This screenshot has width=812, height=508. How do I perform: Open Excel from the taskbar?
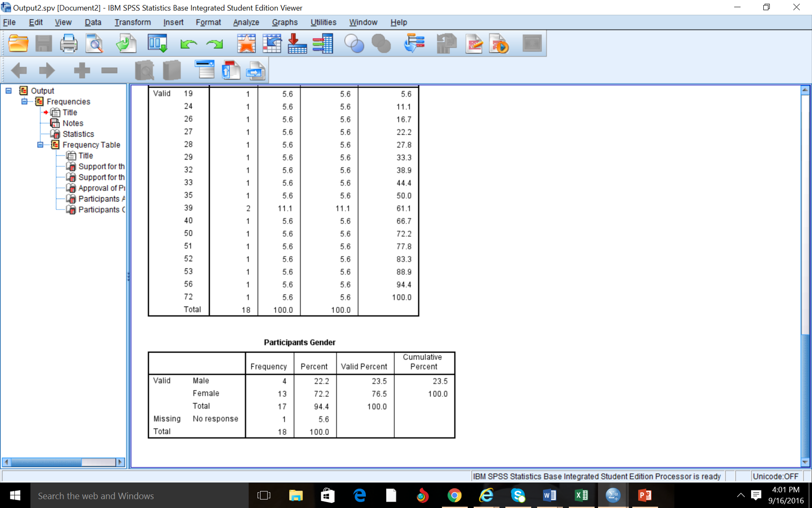click(x=581, y=495)
